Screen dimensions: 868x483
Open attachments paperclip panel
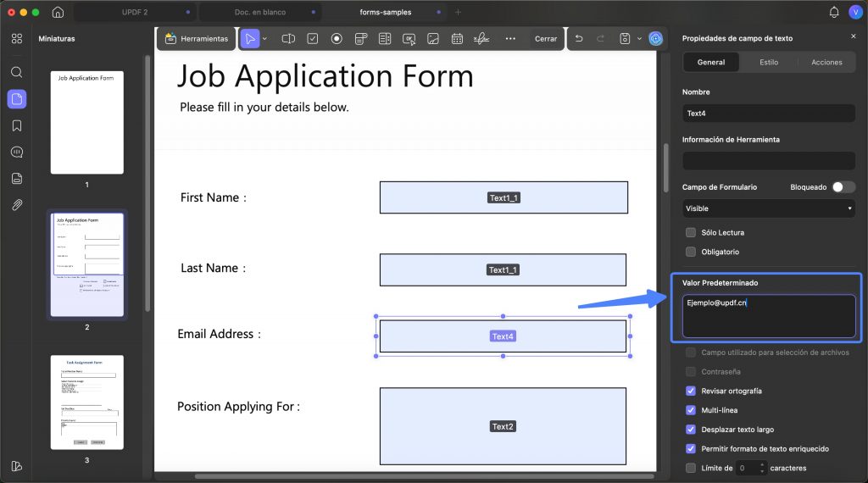point(17,205)
